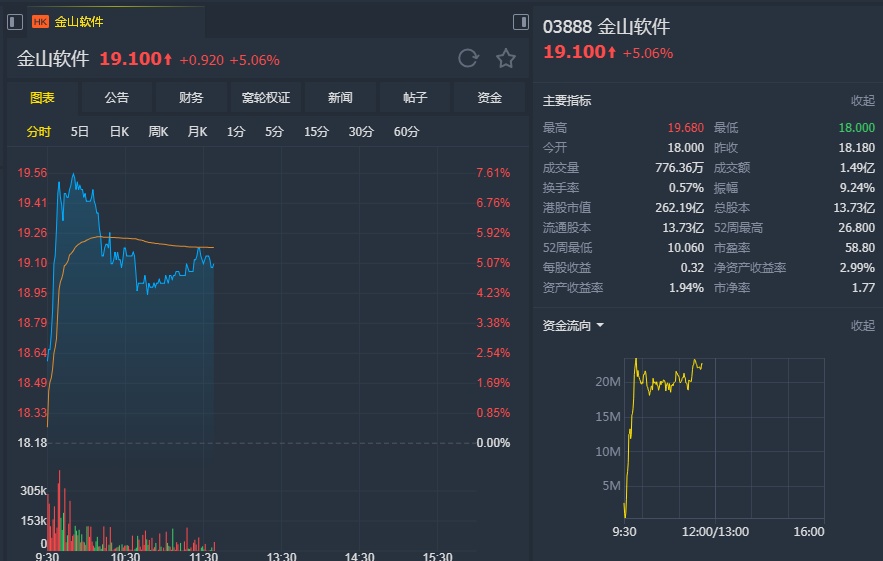The width and height of the screenshot is (883, 561).
Task: Click the 03888 金山软件 stock title
Action: (x=606, y=27)
